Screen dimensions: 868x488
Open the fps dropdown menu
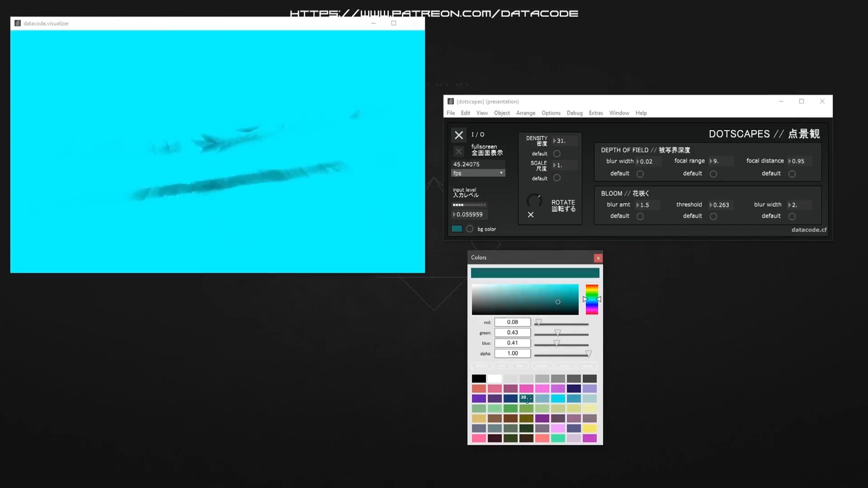click(478, 173)
